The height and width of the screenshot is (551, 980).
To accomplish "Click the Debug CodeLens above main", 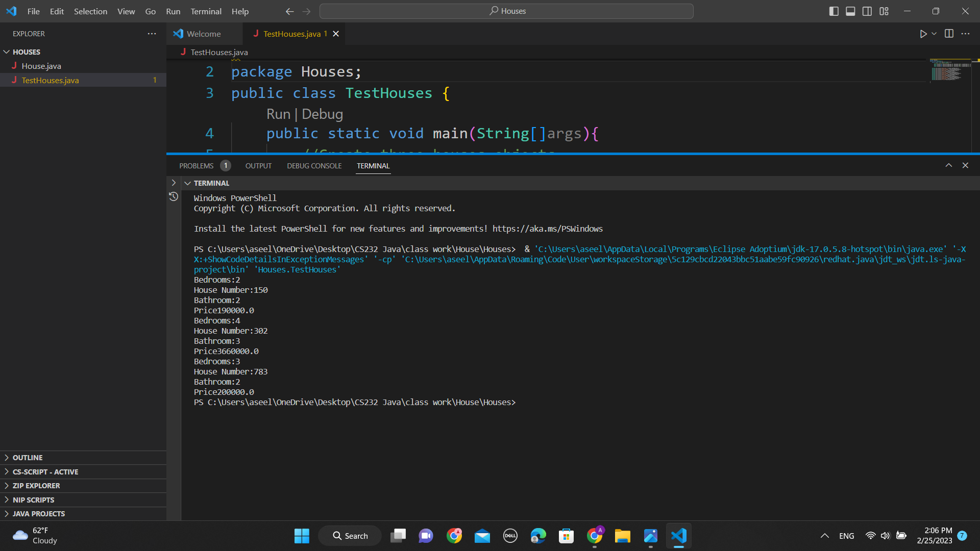I will pyautogui.click(x=322, y=114).
